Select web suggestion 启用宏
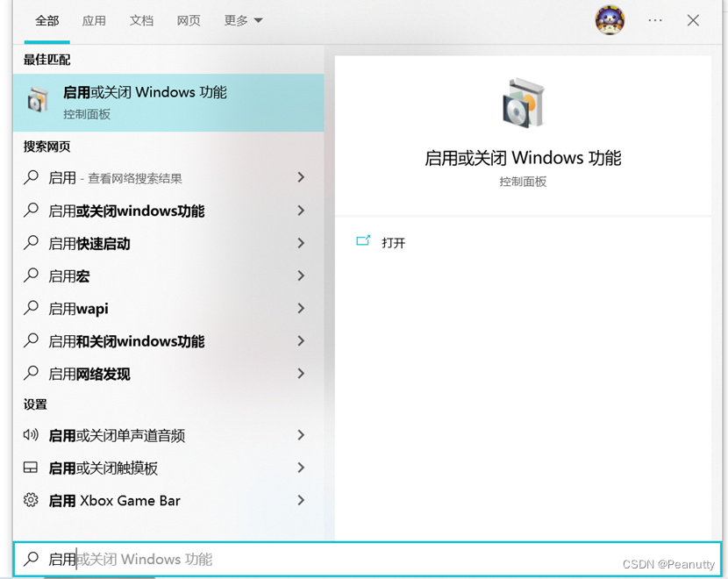Image resolution: width=728 pixels, height=579 pixels. pos(68,275)
